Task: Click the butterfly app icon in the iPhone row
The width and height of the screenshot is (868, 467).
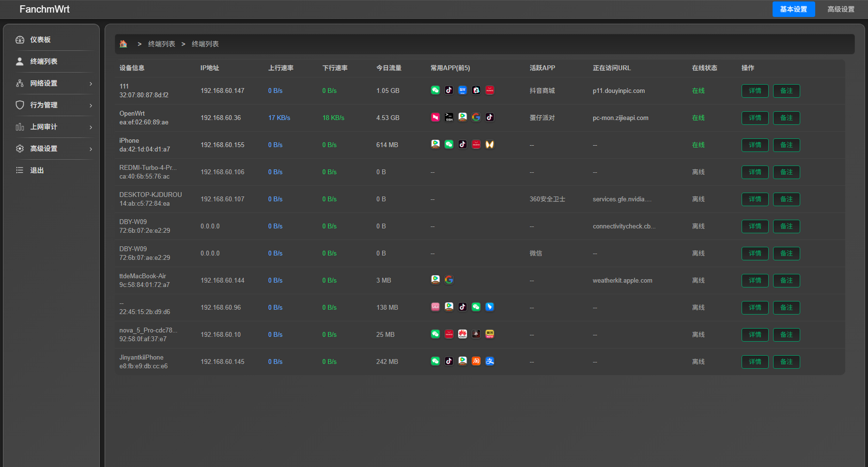Action: tap(490, 144)
